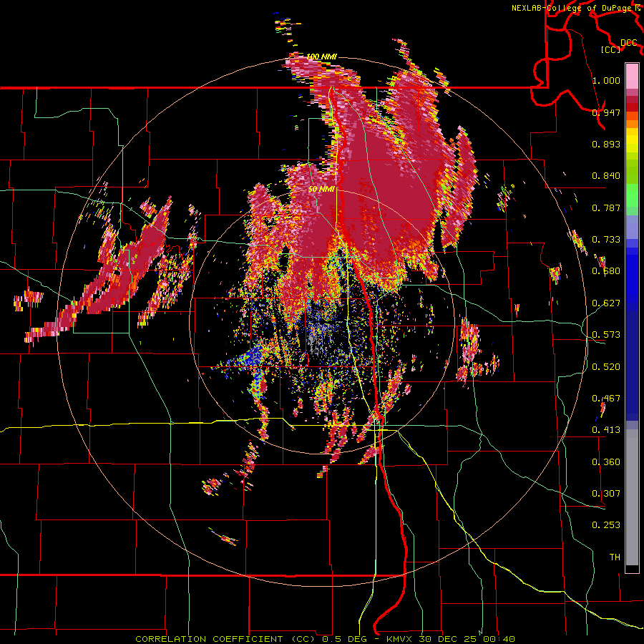The width and height of the screenshot is (644, 644).
Task: Click the 0.467 legend value
Action: pos(606,399)
